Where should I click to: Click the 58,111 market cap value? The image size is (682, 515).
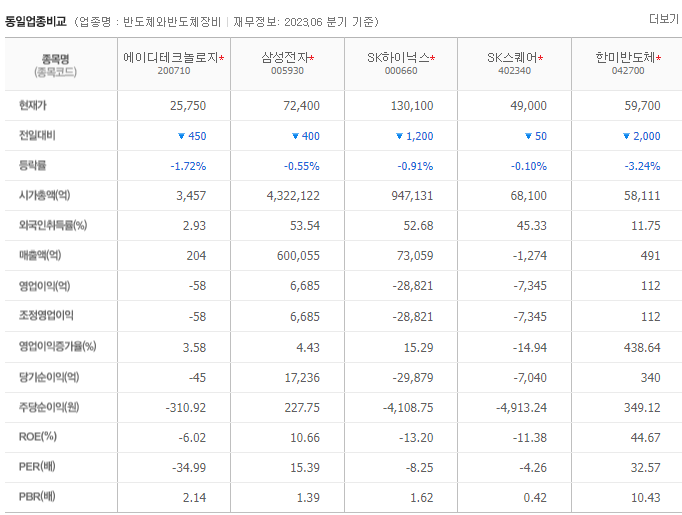[642, 196]
